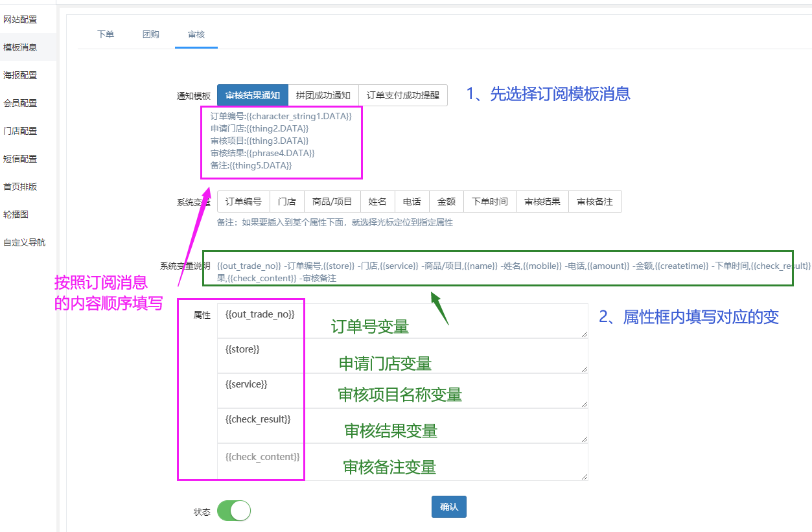812x532 pixels.
Task: Insert the 商品/项目 system variable
Action: [332, 202]
